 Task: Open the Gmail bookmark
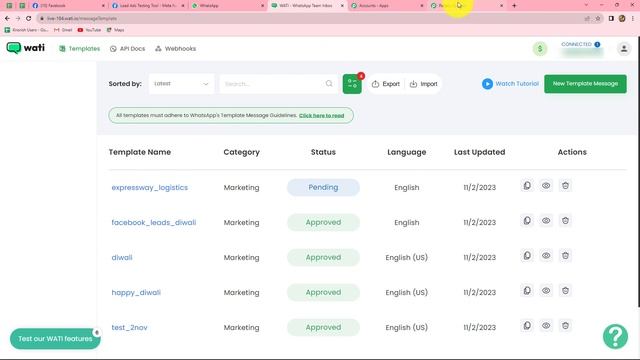click(63, 30)
